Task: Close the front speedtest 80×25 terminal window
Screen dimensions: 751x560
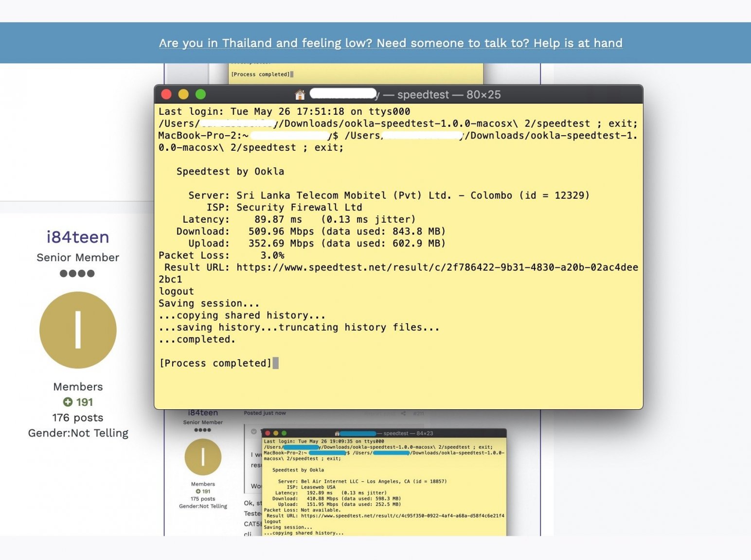Action: (x=166, y=94)
